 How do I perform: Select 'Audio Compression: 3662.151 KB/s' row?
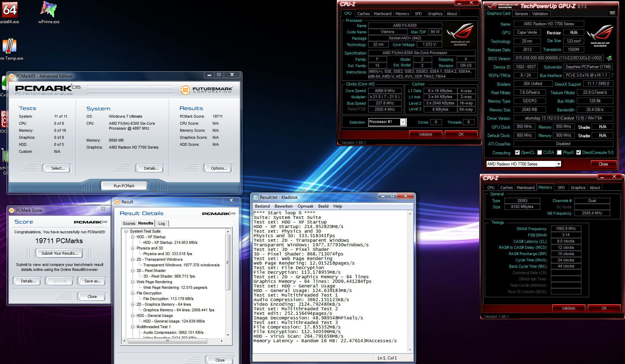[x=173, y=332]
